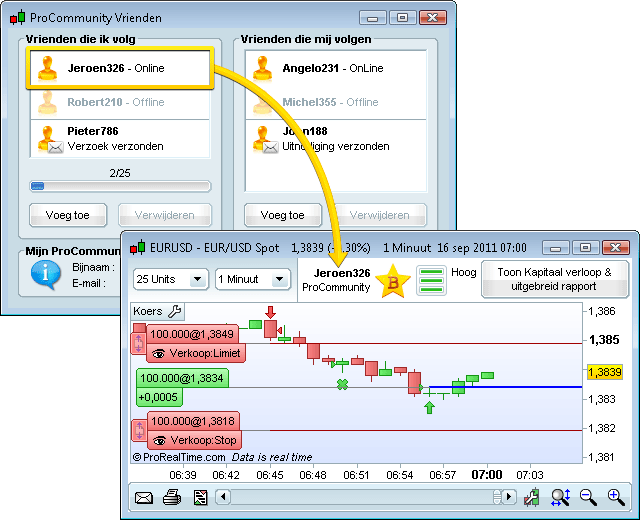
Task: Click the zoom-in magnifier icon
Action: pos(615,497)
